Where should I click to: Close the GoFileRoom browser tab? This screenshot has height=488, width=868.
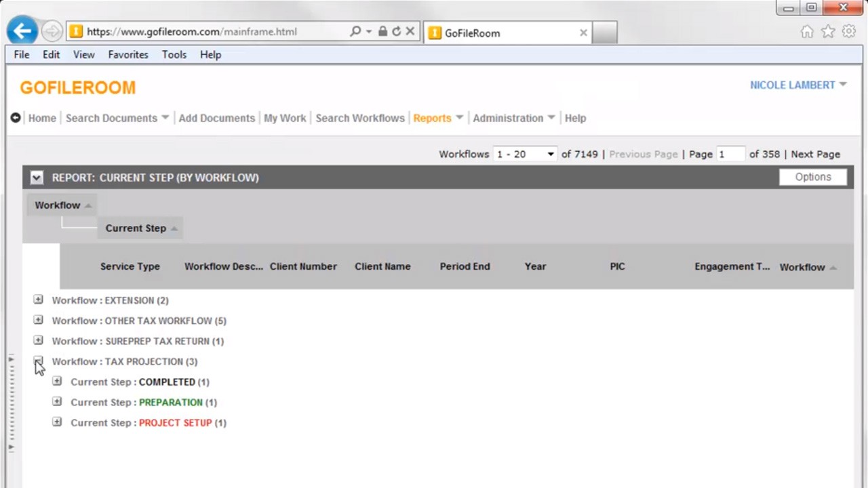(x=583, y=33)
